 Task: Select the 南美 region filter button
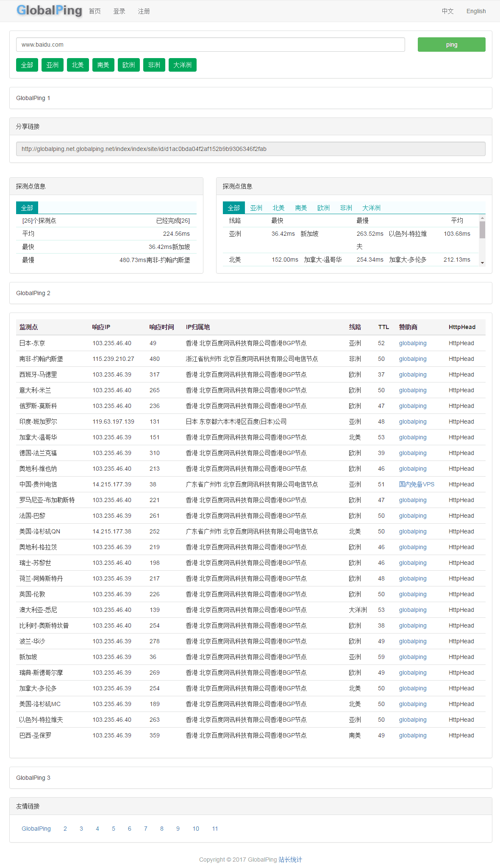click(103, 65)
